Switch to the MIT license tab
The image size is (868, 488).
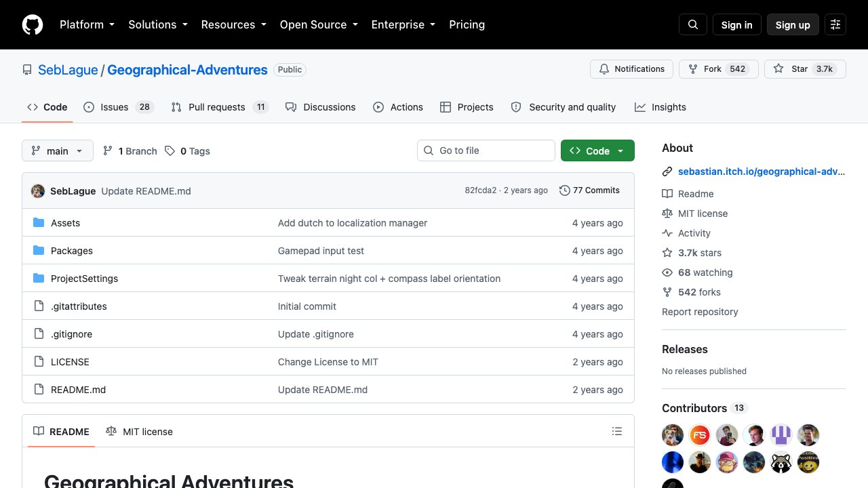click(140, 431)
